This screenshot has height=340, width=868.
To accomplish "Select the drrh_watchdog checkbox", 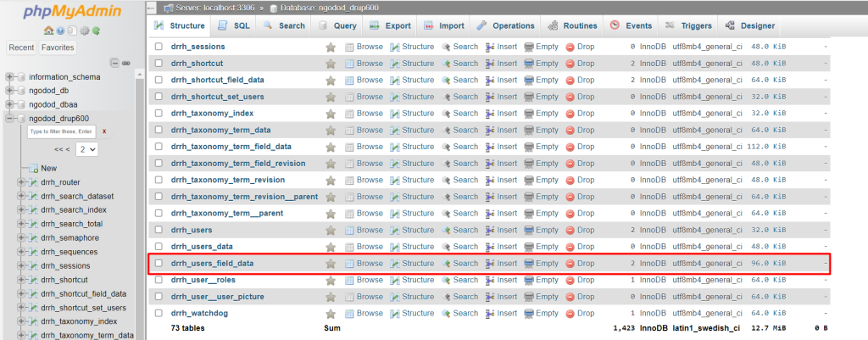I will [159, 313].
